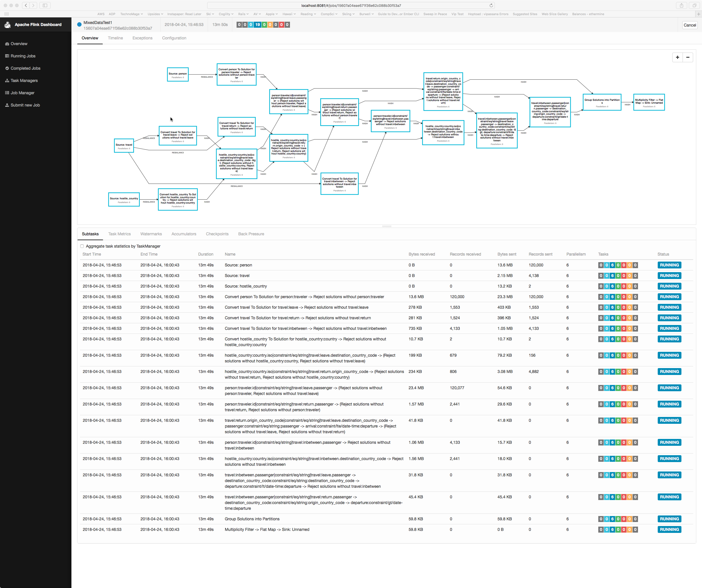Screen dimensions: 702x588
Task: Zoom out the job graph with minus button
Action: point(688,57)
